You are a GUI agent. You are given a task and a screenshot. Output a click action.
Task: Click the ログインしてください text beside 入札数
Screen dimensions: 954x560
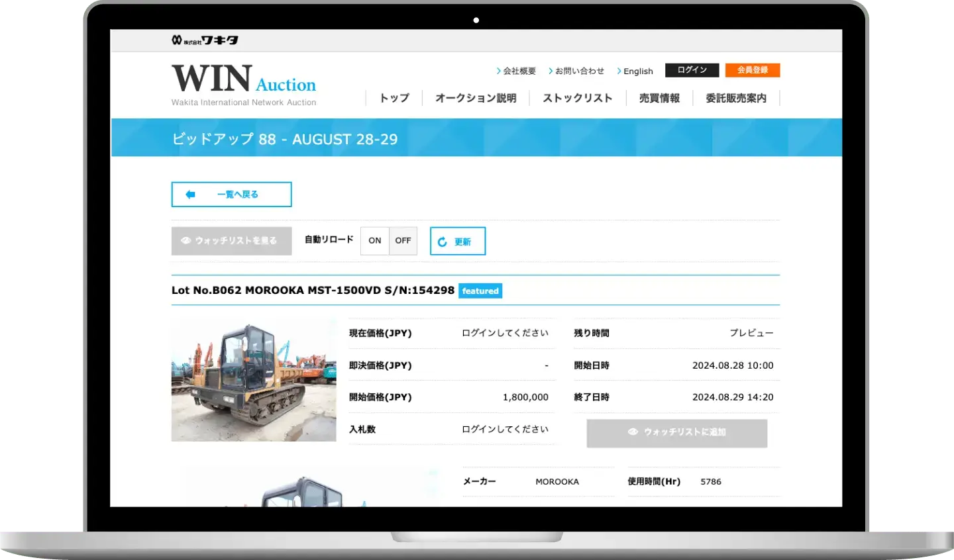click(x=505, y=430)
